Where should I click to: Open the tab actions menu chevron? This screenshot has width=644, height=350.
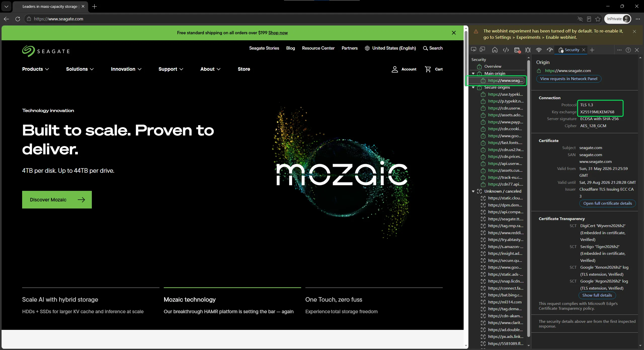click(6, 7)
